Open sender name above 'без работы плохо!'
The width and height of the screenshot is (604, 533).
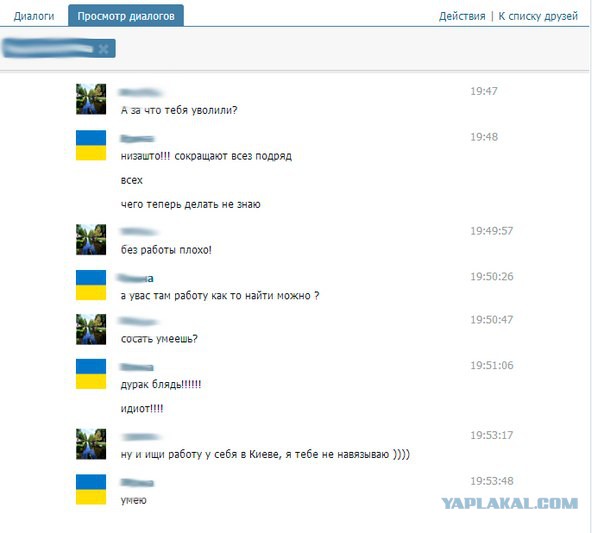click(138, 232)
